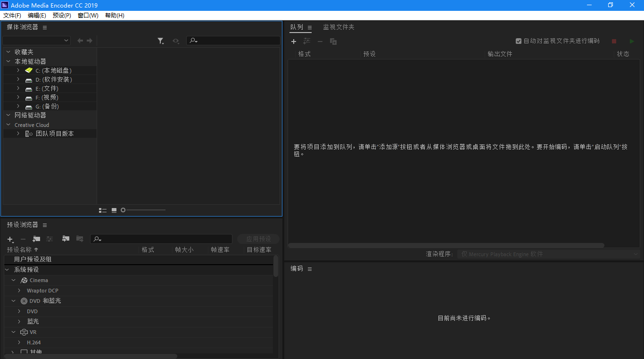The width and height of the screenshot is (644, 359).
Task: Click the create new preset group icon
Action: (x=36, y=239)
